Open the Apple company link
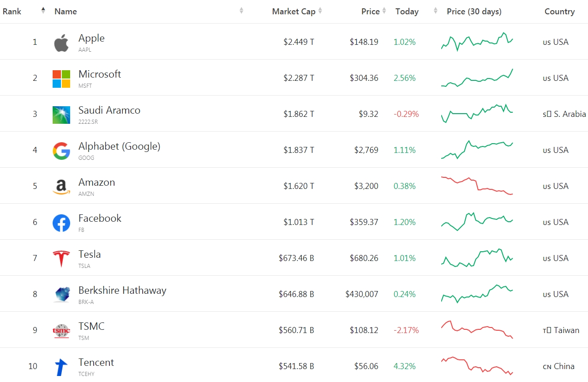588x382 pixels. (x=91, y=38)
